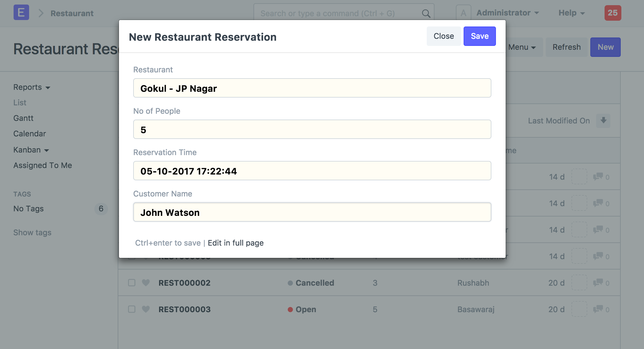
Task: Tick the checkbox for REST000002
Action: 132,283
